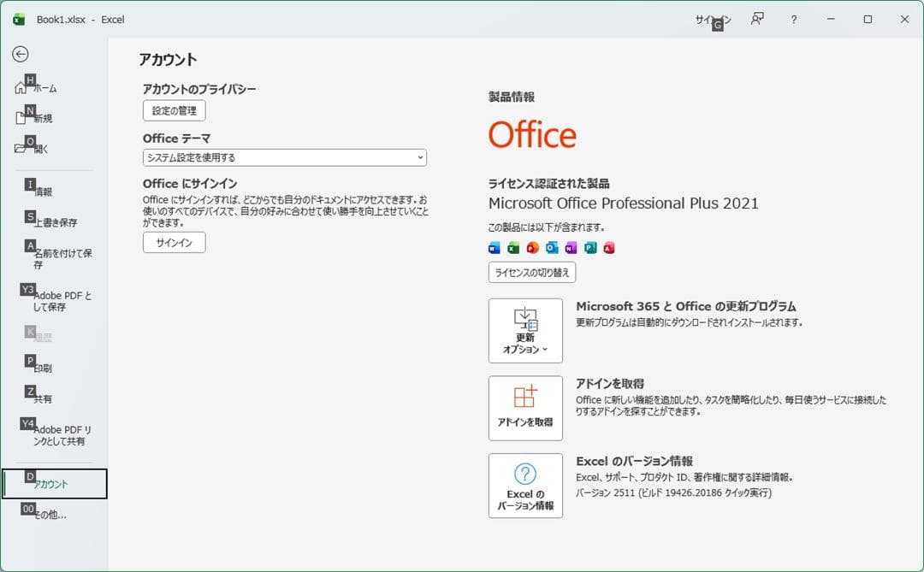Open the OneNote product icon
This screenshot has height=572, width=924.
point(571,247)
